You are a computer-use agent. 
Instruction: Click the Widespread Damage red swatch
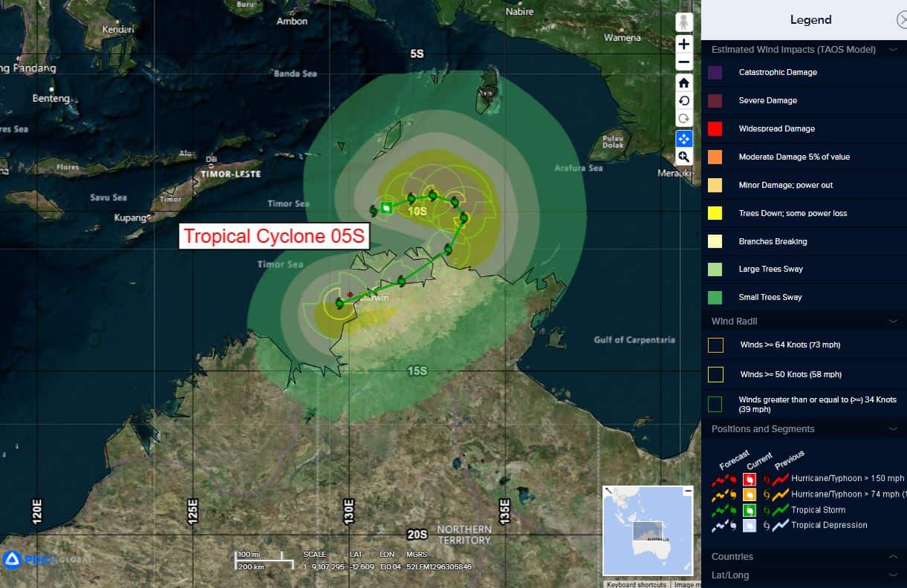coord(715,129)
